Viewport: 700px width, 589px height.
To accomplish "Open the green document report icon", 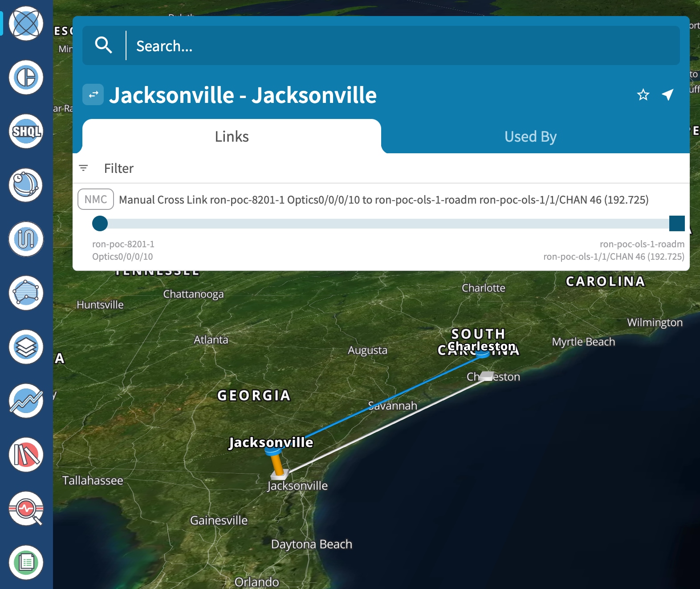I will click(26, 563).
